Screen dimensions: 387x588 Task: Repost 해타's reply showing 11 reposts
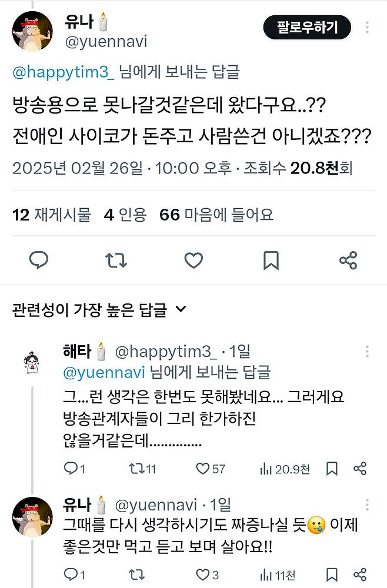pyautogui.click(x=142, y=469)
